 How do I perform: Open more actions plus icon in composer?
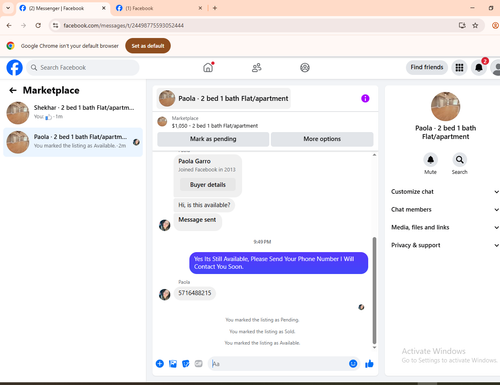(160, 364)
